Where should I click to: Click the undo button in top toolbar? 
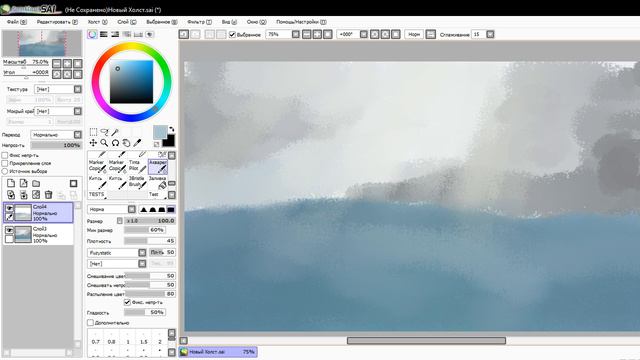click(x=184, y=34)
